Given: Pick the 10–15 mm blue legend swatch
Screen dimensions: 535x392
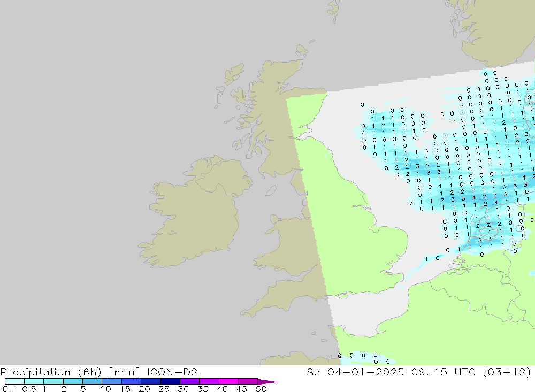Looking at the screenshot, I should point(112,381).
